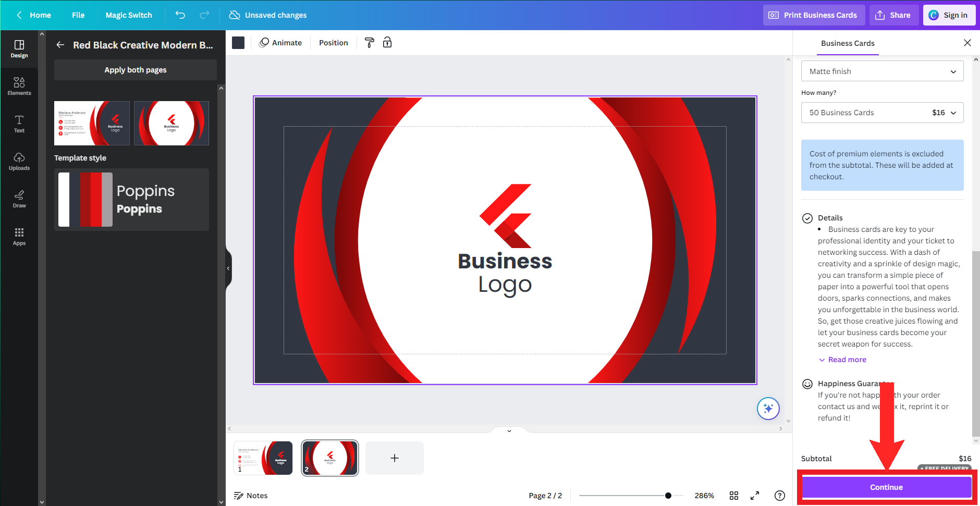The width and height of the screenshot is (980, 506).
Task: Go back Home
Action: point(33,15)
